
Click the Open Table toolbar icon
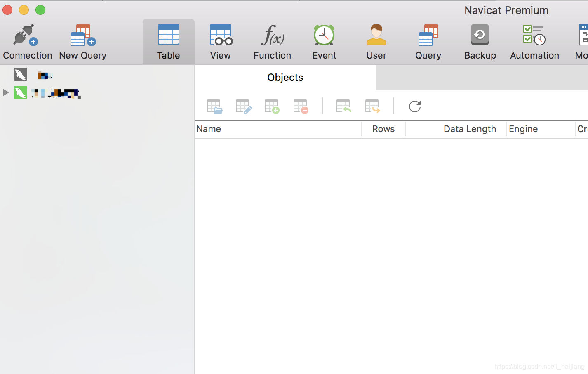click(214, 107)
